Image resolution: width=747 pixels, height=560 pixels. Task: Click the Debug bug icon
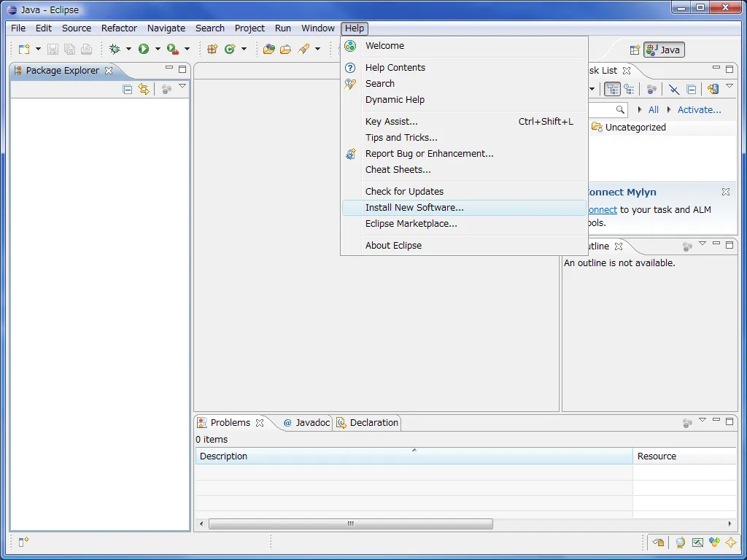coord(115,49)
